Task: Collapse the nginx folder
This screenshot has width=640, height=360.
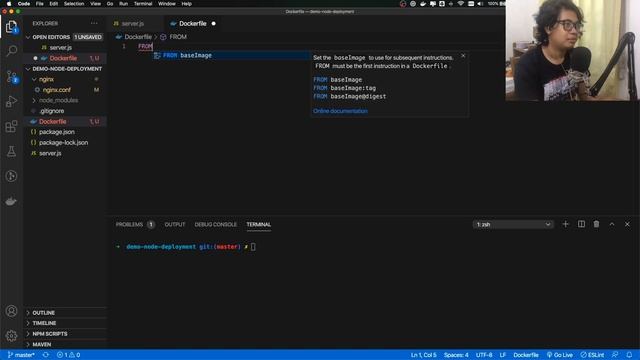Action: tap(34, 79)
